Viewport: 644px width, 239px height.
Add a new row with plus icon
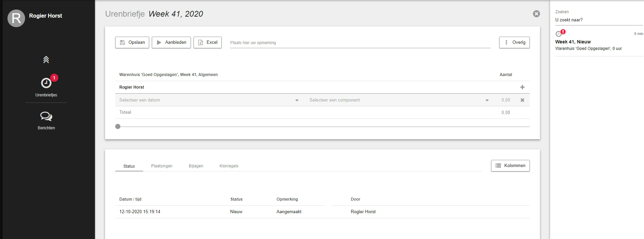click(x=522, y=87)
